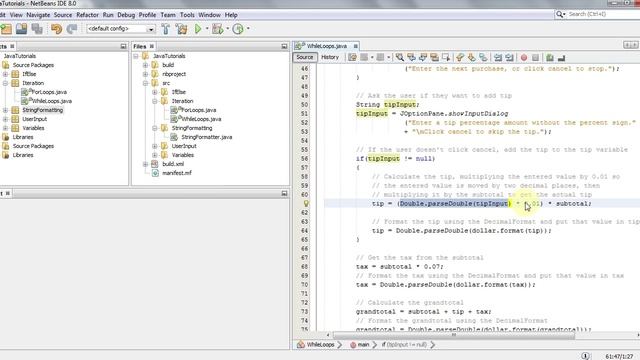Minimize the bottom-left Navigator panel
This screenshot has height=360, width=640.
pos(284,193)
